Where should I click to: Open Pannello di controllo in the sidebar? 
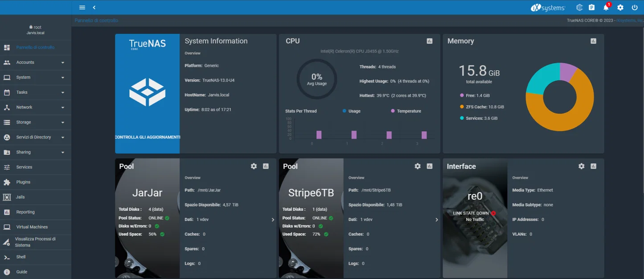pyautogui.click(x=36, y=47)
